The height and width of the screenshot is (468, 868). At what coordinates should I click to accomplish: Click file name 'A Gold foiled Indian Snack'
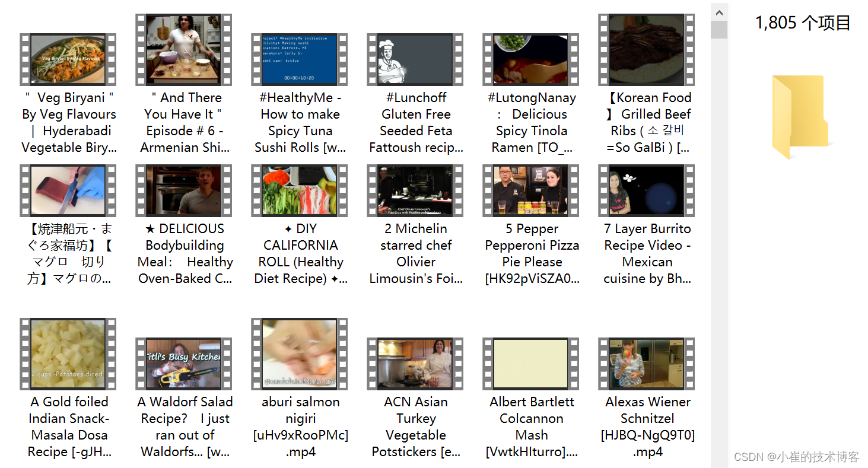click(x=69, y=427)
